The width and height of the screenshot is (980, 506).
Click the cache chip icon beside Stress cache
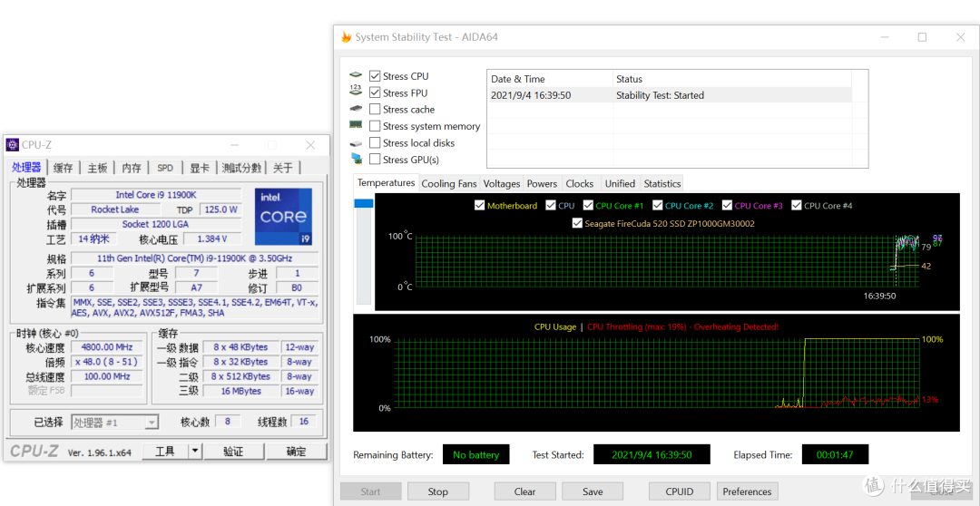(356, 109)
